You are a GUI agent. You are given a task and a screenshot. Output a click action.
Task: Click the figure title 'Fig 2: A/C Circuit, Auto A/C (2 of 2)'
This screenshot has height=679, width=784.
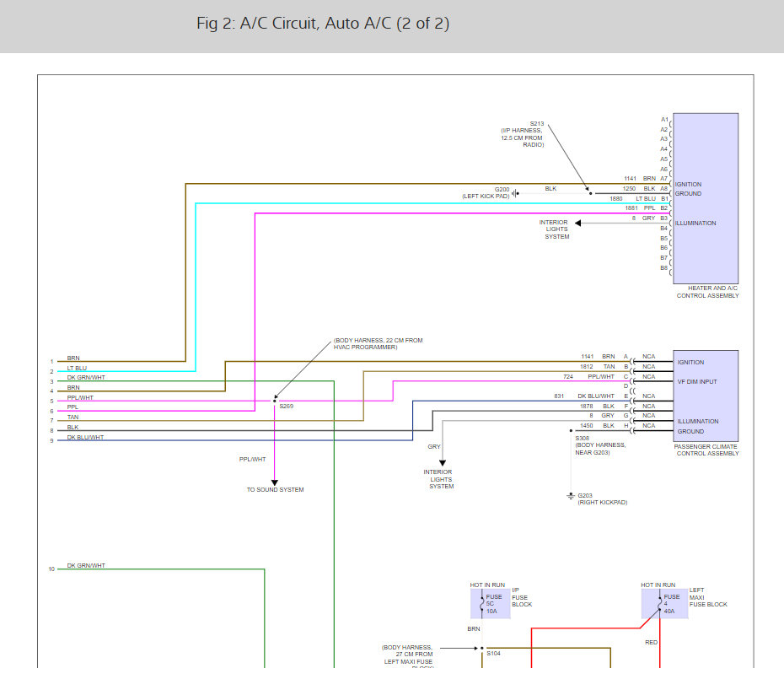tap(323, 24)
